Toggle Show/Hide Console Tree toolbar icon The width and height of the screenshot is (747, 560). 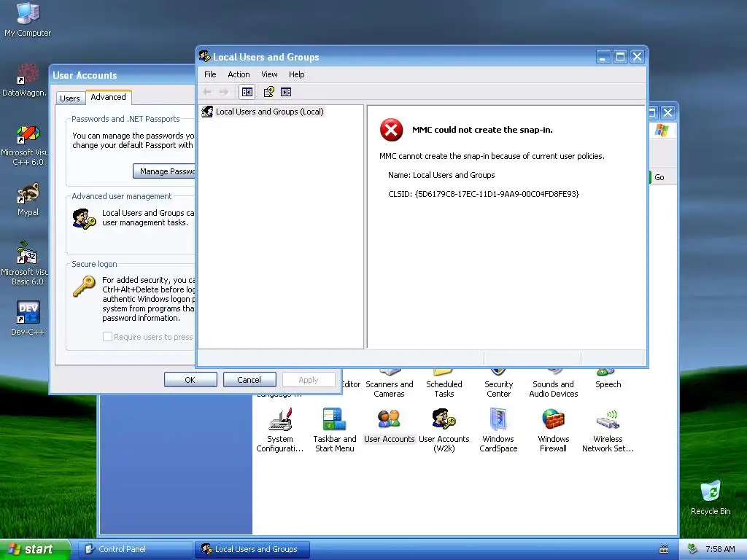(x=247, y=92)
